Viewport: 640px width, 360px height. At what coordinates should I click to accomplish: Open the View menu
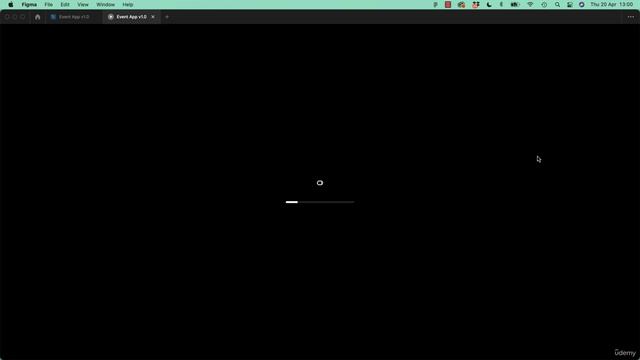pyautogui.click(x=83, y=4)
